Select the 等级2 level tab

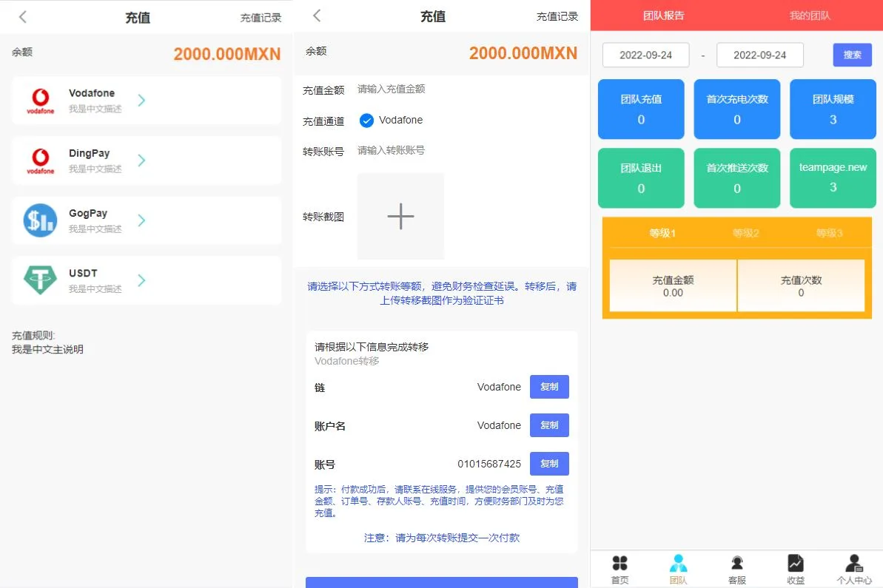[746, 234]
